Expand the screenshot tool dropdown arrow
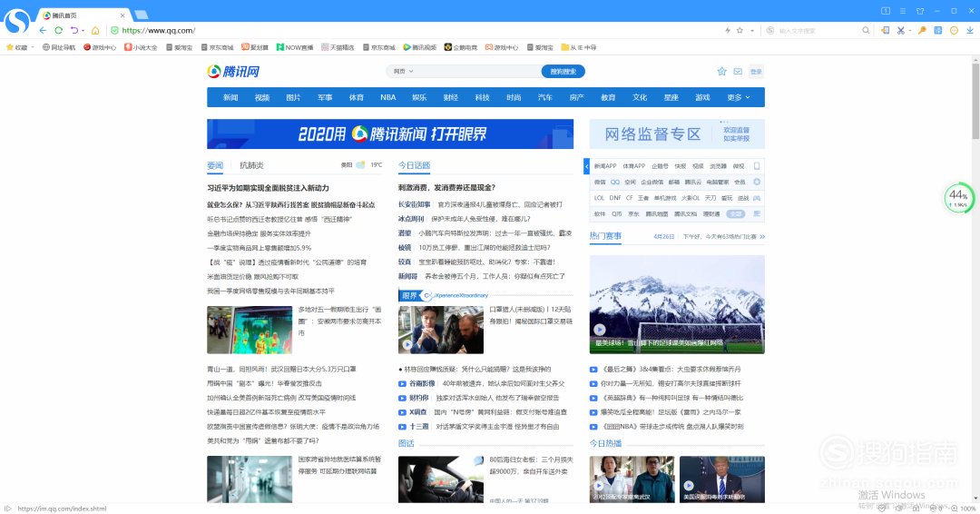Screen dimensions: 980x514 909,31
